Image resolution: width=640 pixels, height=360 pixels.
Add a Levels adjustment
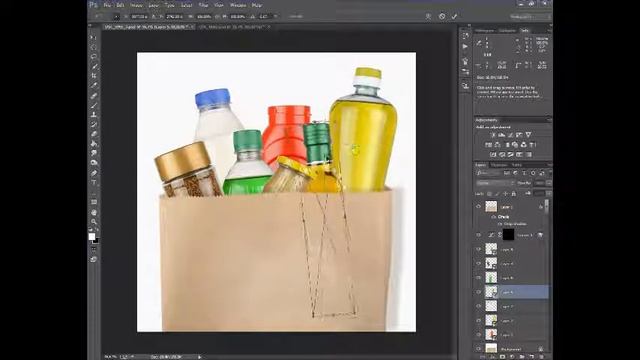pyautogui.click(x=502, y=135)
